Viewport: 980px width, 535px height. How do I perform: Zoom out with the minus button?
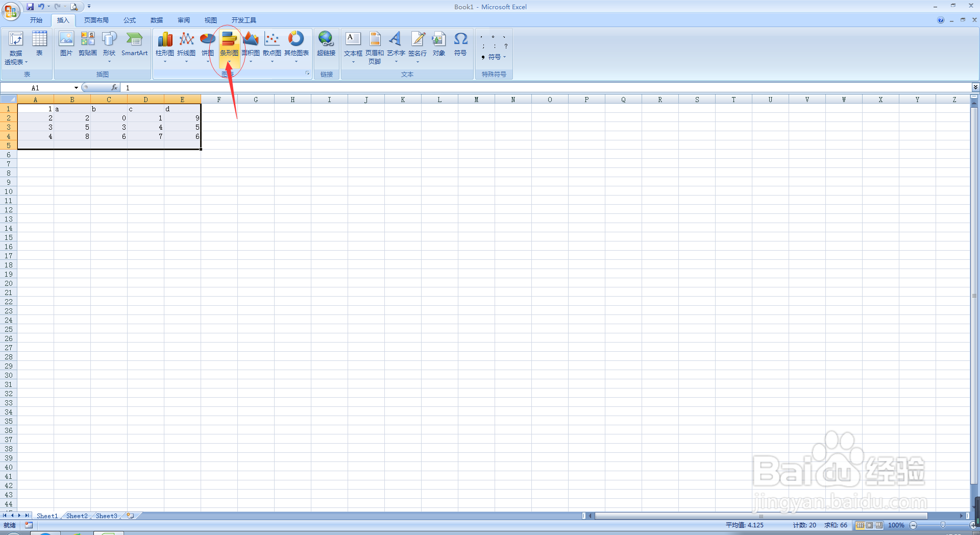914,525
